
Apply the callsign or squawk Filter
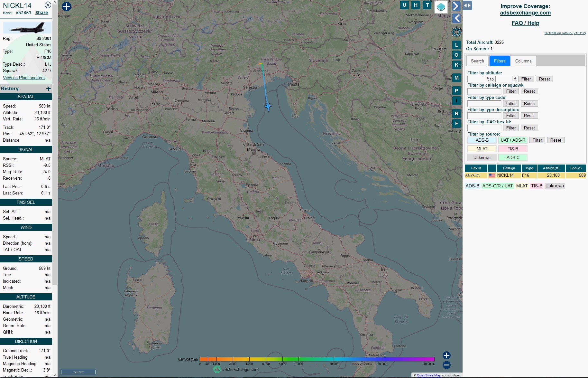[511, 91]
